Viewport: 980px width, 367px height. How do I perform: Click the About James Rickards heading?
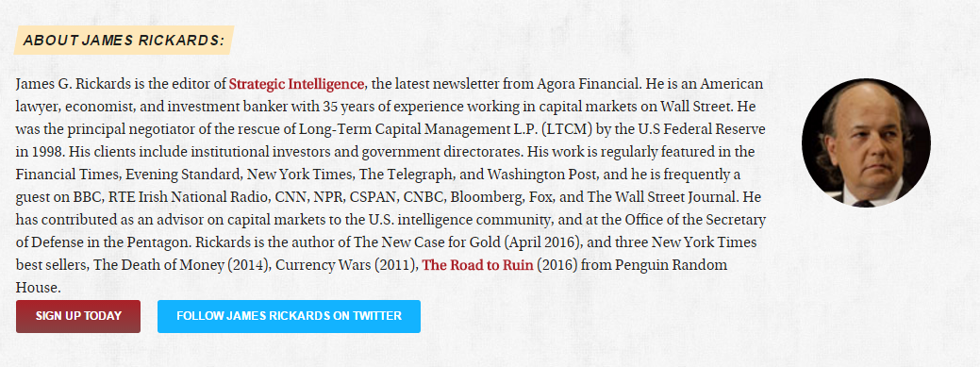click(x=124, y=41)
